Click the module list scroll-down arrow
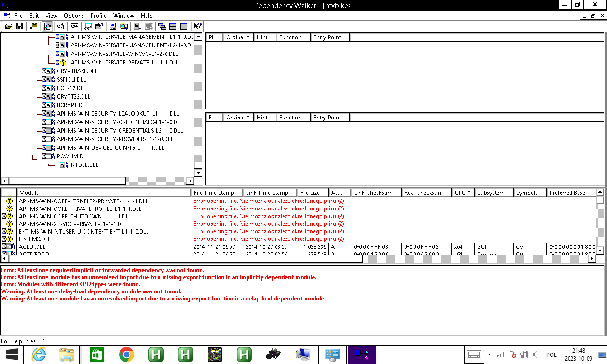The height and width of the screenshot is (364, 607). (600, 250)
